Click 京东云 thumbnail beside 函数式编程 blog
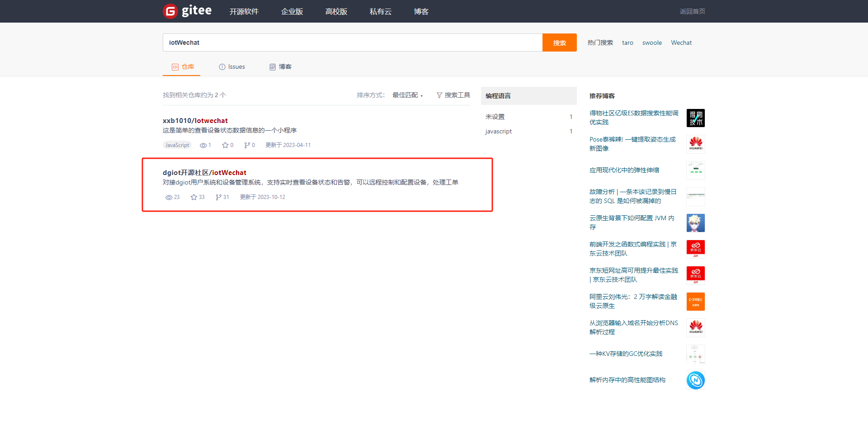This screenshot has width=868, height=421. (696, 249)
